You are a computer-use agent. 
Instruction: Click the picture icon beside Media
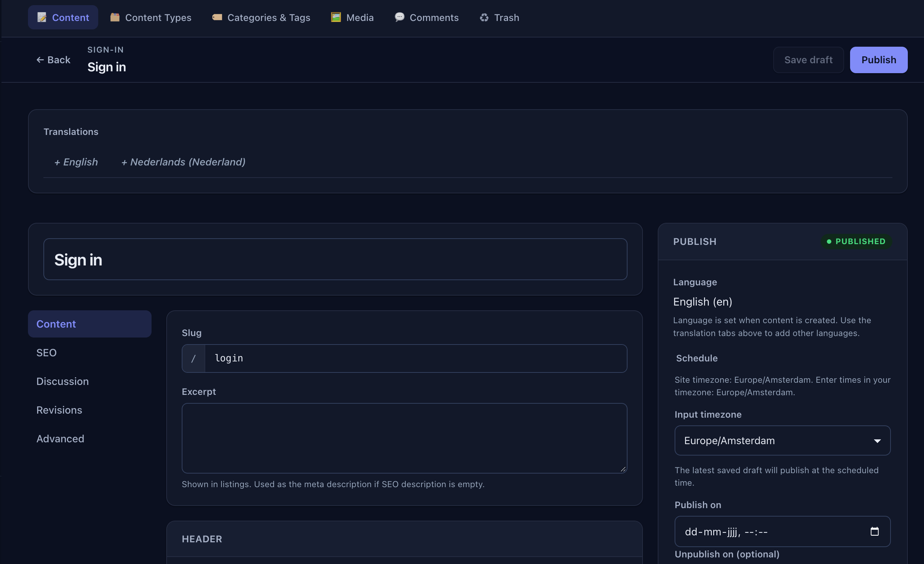(336, 17)
